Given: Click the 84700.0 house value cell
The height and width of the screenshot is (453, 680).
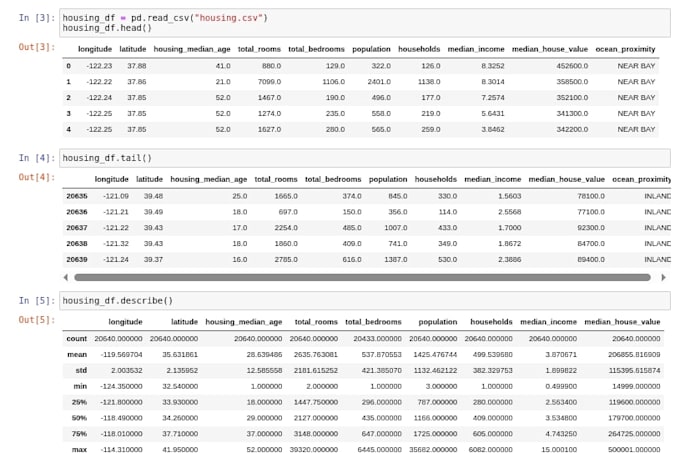Looking at the screenshot, I should tap(591, 244).
